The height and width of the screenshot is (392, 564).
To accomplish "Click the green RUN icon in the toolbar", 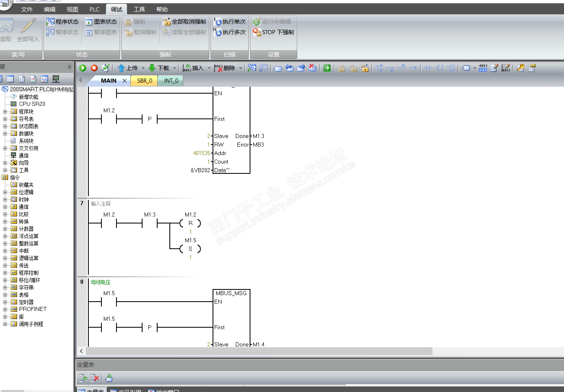I will [x=83, y=68].
